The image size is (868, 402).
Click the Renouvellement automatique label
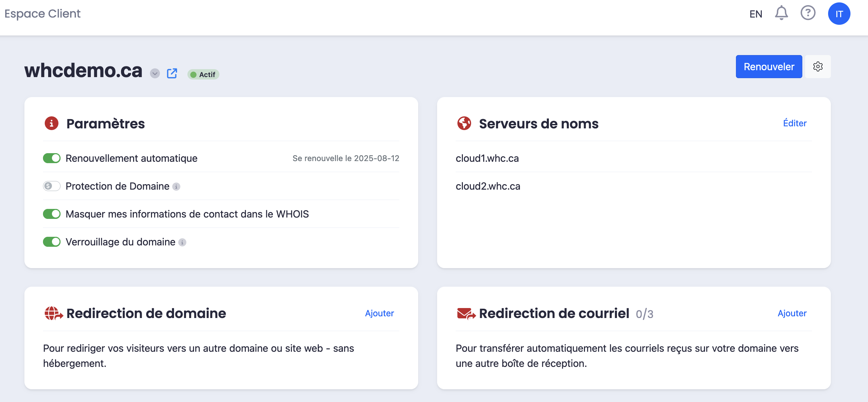[131, 158]
